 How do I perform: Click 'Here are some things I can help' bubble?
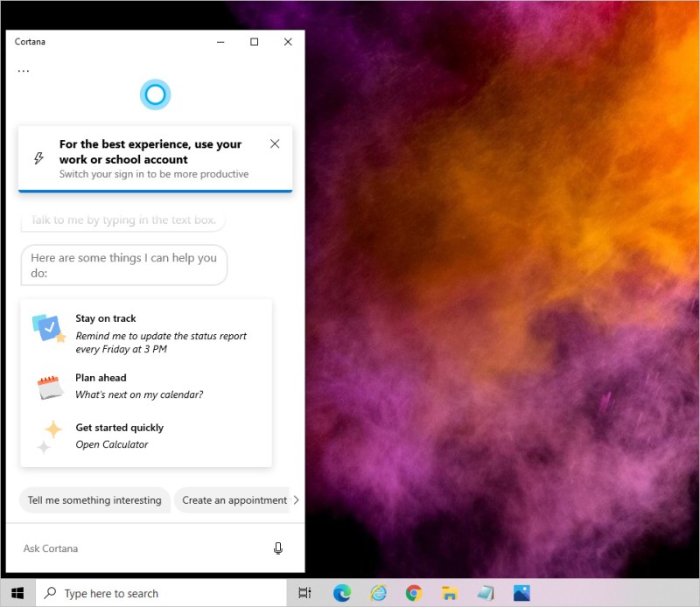(124, 265)
